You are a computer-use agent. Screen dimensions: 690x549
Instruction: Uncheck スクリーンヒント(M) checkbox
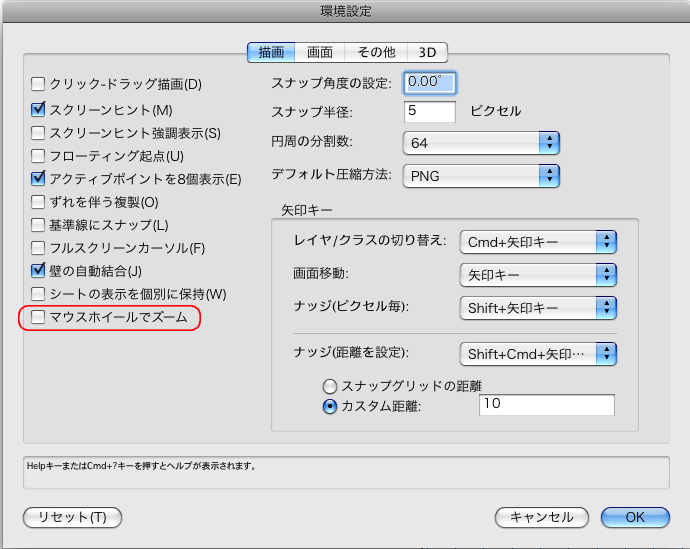(x=39, y=109)
